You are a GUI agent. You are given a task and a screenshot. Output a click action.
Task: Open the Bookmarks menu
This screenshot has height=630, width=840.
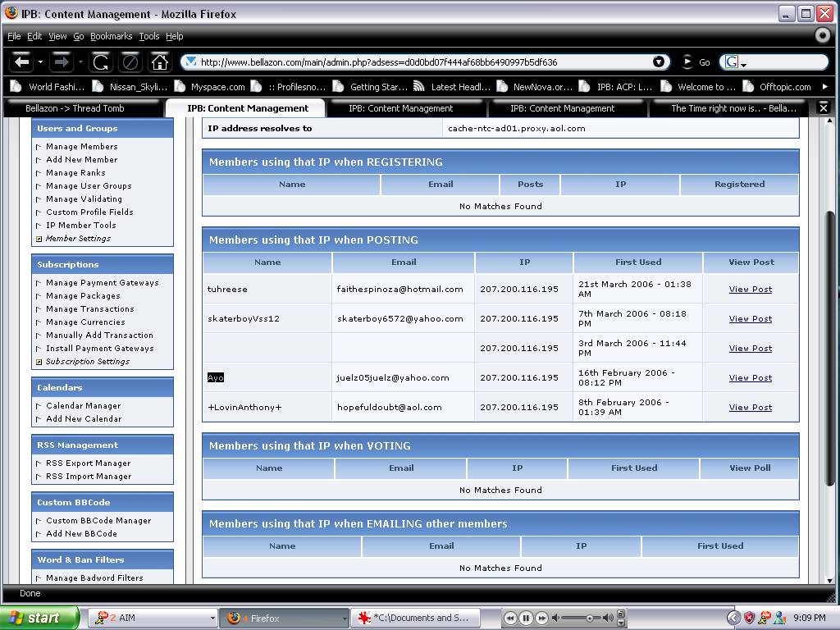(111, 36)
